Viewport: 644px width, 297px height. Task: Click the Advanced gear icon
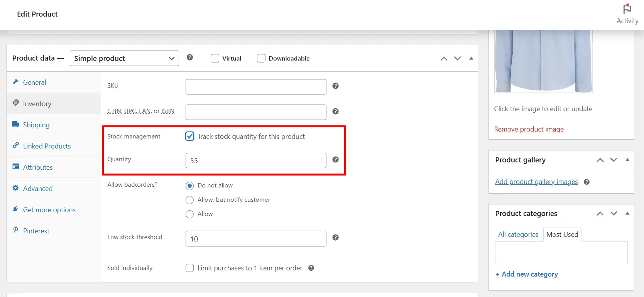point(16,188)
